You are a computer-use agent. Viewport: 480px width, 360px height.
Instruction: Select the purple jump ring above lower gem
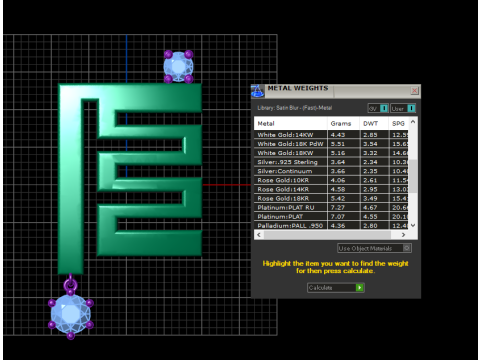pos(70,285)
